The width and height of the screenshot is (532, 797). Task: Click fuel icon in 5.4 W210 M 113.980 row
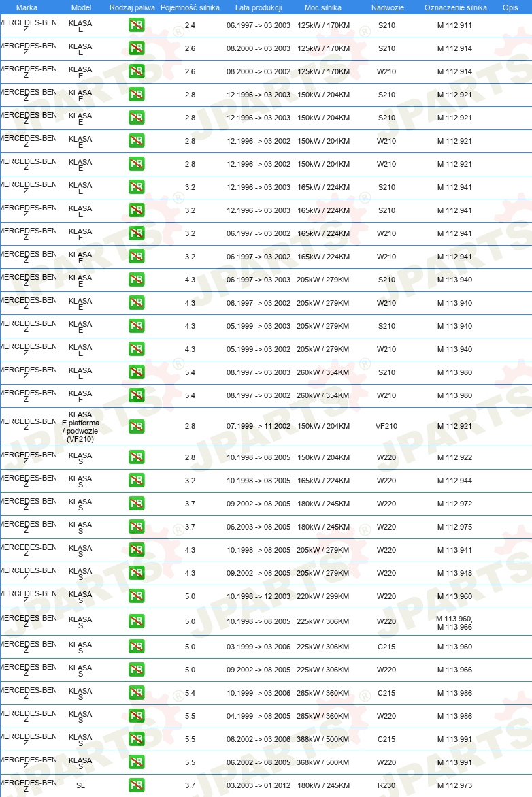coord(136,395)
